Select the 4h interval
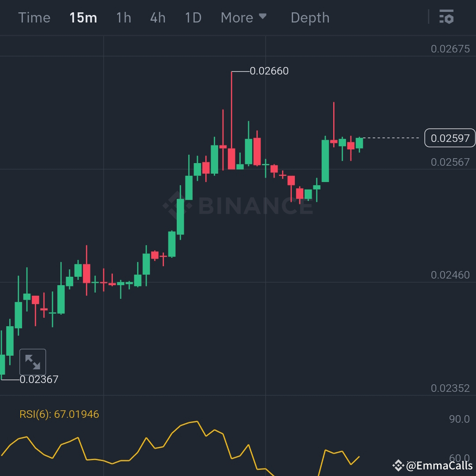The width and height of the screenshot is (476, 476). pyautogui.click(x=158, y=18)
